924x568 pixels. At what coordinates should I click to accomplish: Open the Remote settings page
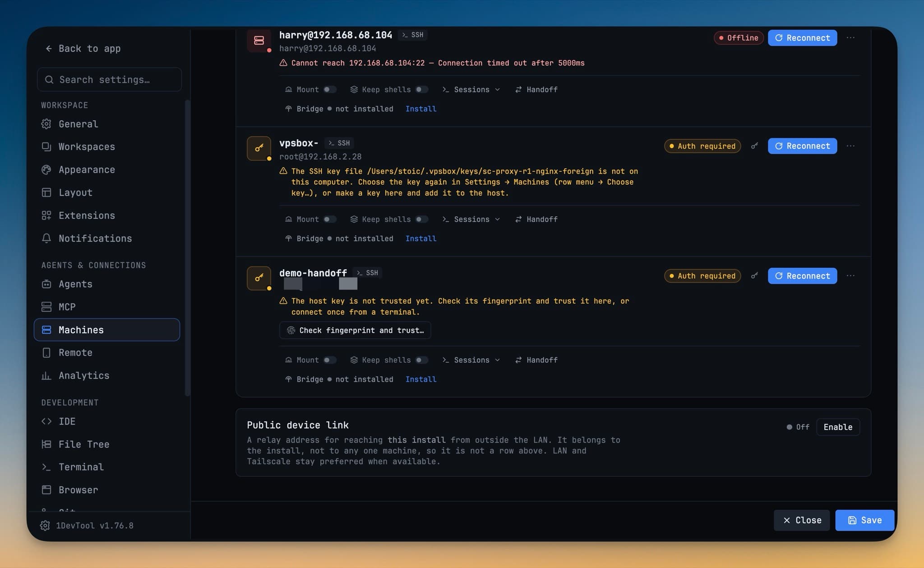pos(107,353)
